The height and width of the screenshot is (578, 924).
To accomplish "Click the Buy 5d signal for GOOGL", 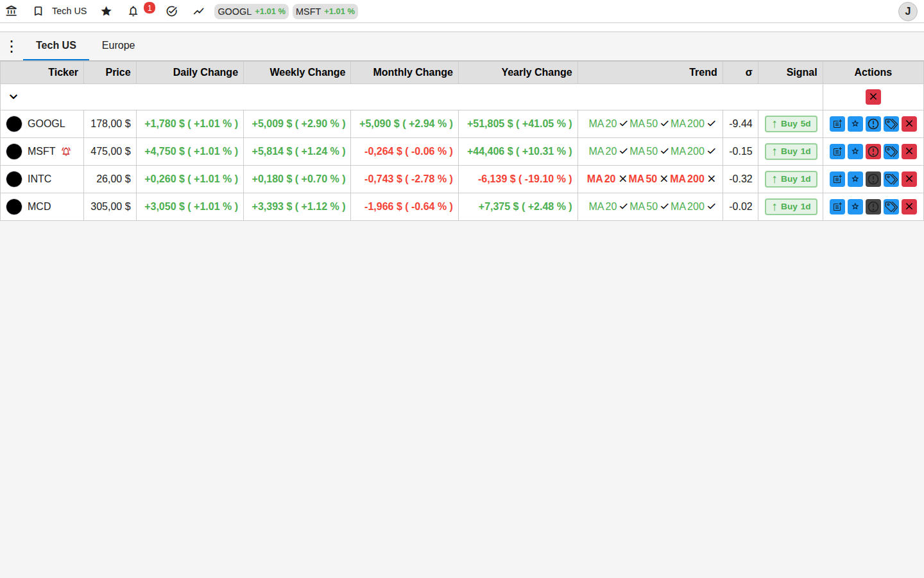I will click(791, 124).
